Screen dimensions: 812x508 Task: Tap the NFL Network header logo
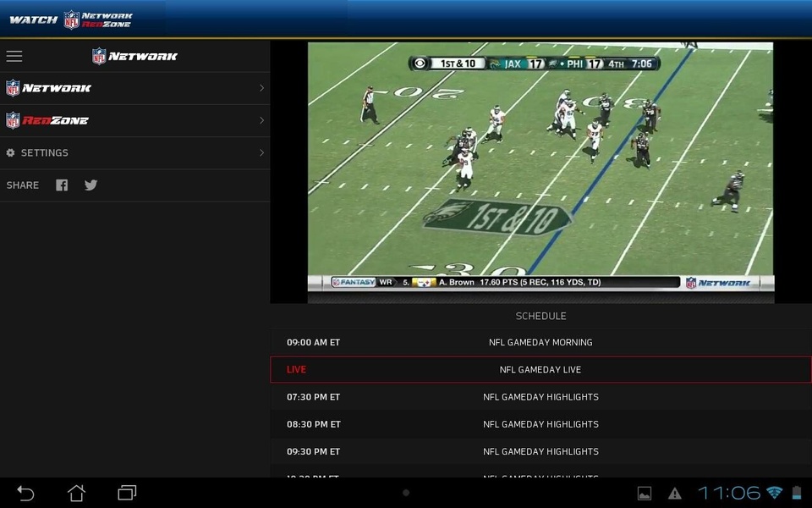[134, 56]
